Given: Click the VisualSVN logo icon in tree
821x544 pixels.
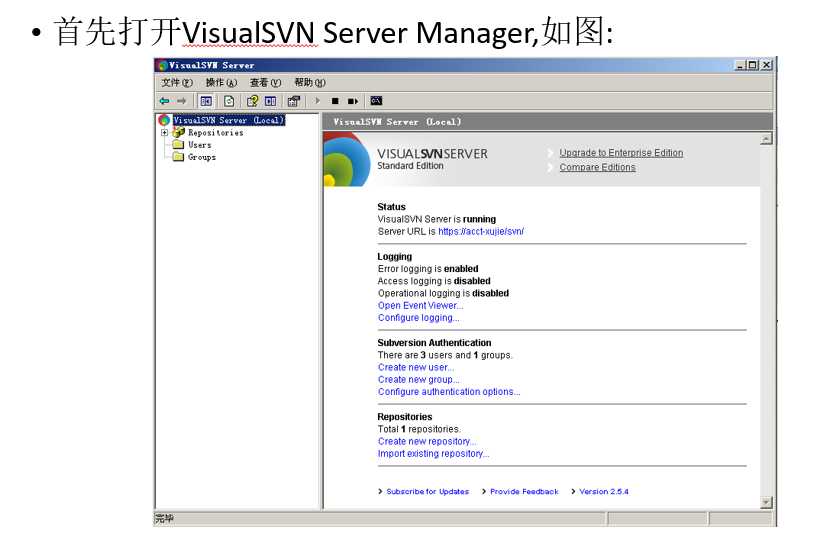Looking at the screenshot, I should pyautogui.click(x=164, y=120).
